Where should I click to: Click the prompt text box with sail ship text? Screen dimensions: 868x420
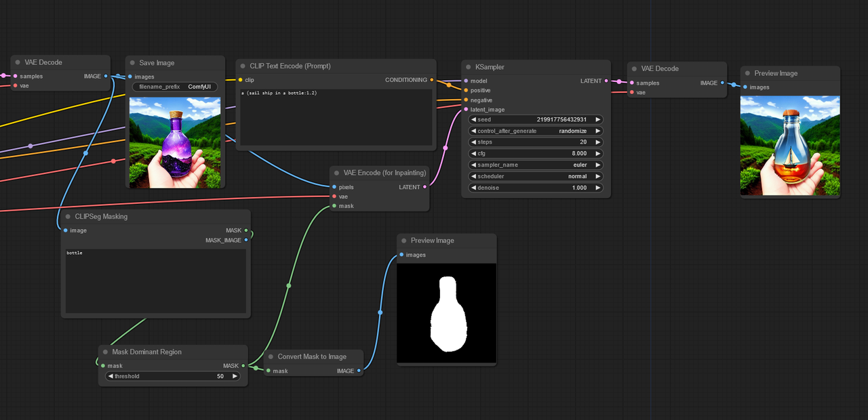coord(337,118)
